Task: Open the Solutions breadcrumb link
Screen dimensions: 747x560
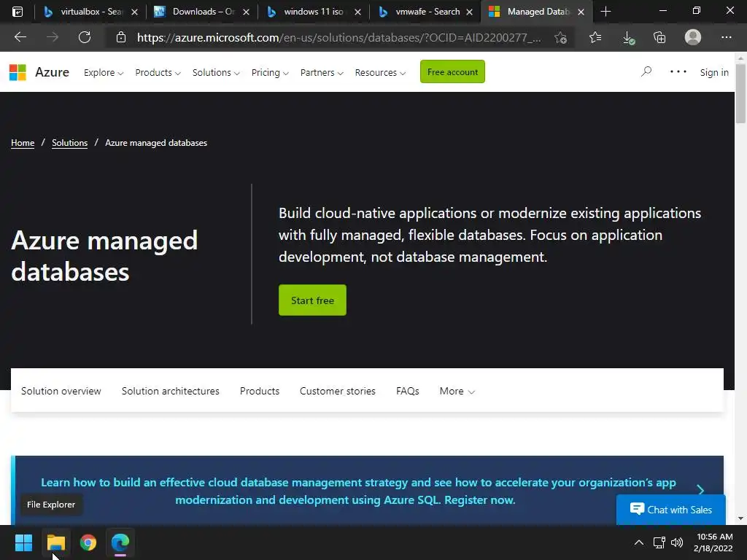Action: 69,143
